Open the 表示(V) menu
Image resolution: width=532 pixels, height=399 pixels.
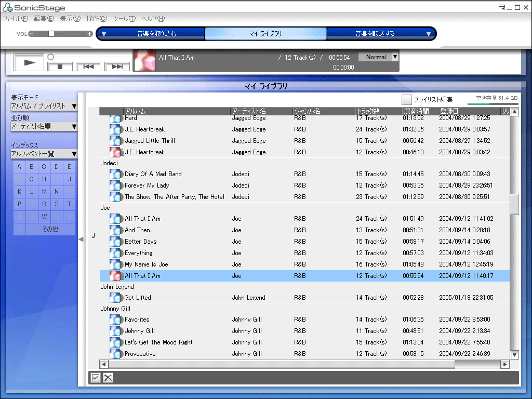[70, 19]
